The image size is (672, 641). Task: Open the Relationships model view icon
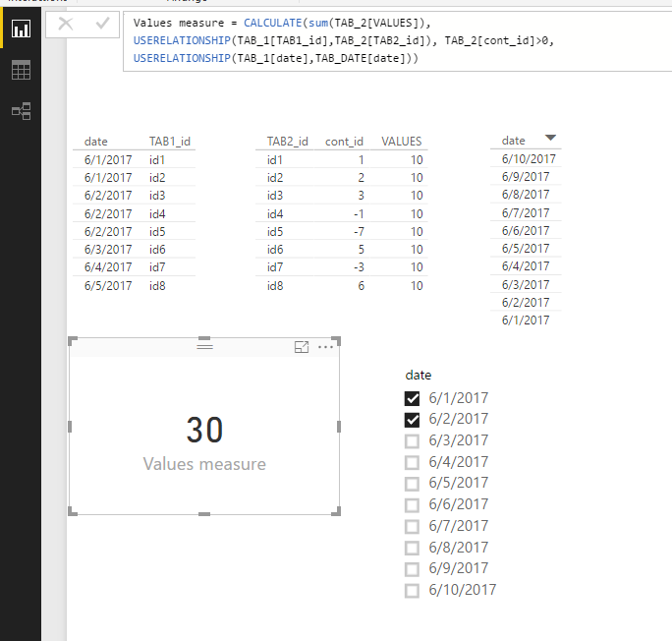21,111
